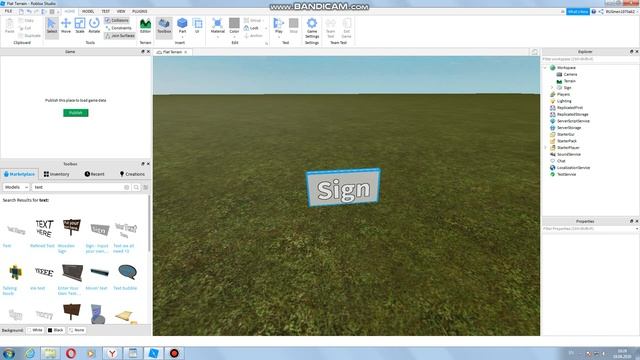Image resolution: width=640 pixels, height=360 pixels.
Task: Open the UI insert tool
Action: point(197,26)
